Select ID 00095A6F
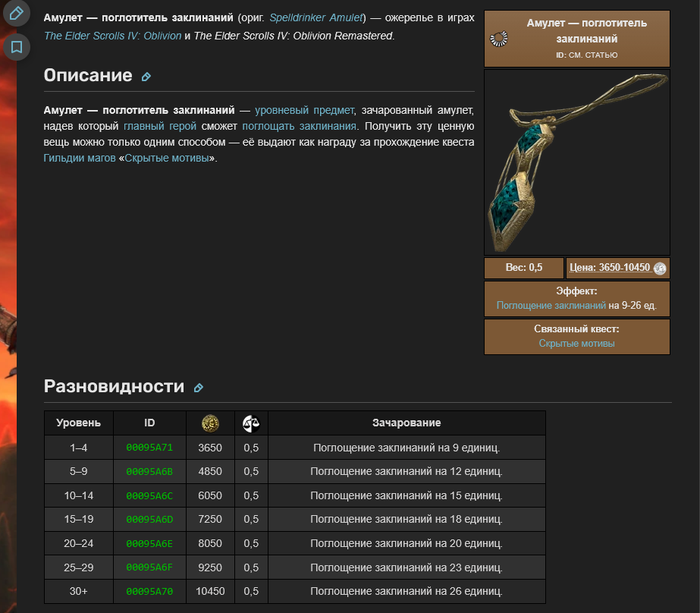 coord(149,567)
